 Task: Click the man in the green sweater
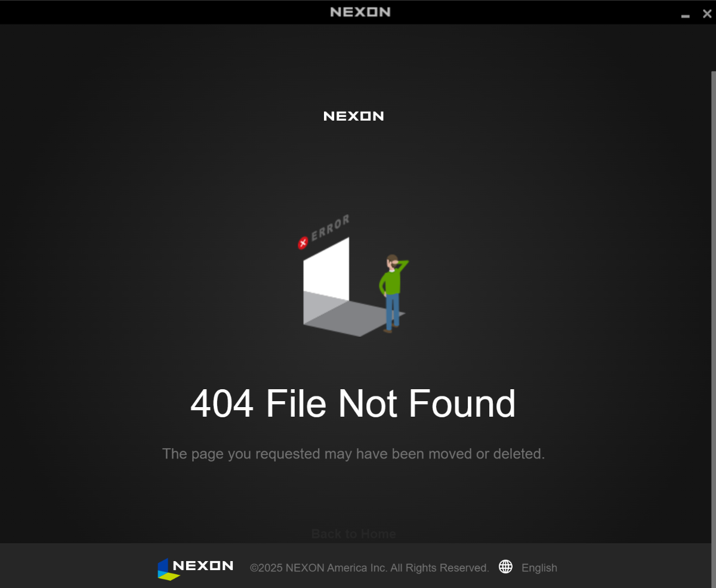coord(392,293)
